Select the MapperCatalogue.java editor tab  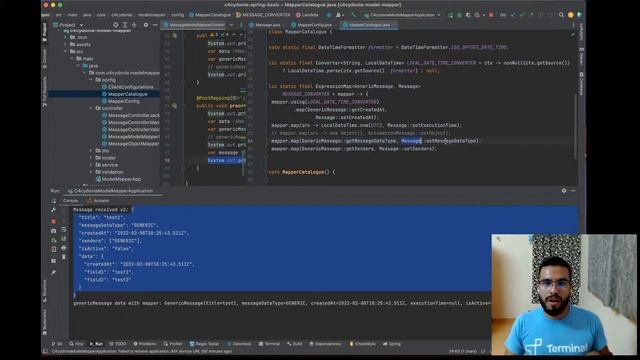coord(370,25)
